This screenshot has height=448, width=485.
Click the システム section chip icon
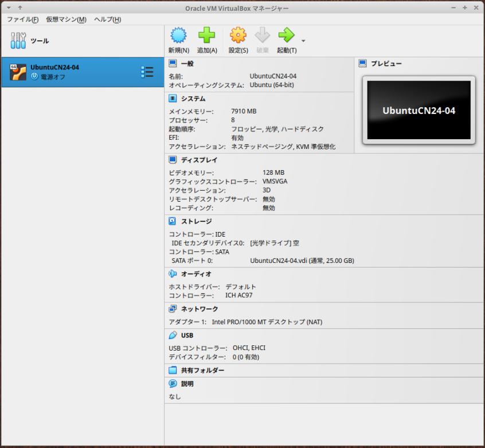tap(173, 99)
